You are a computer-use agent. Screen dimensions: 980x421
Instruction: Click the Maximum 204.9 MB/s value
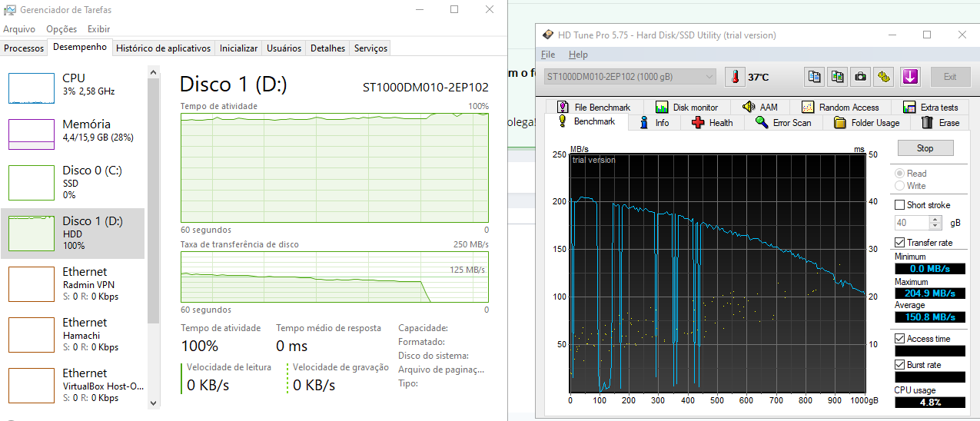[929, 293]
